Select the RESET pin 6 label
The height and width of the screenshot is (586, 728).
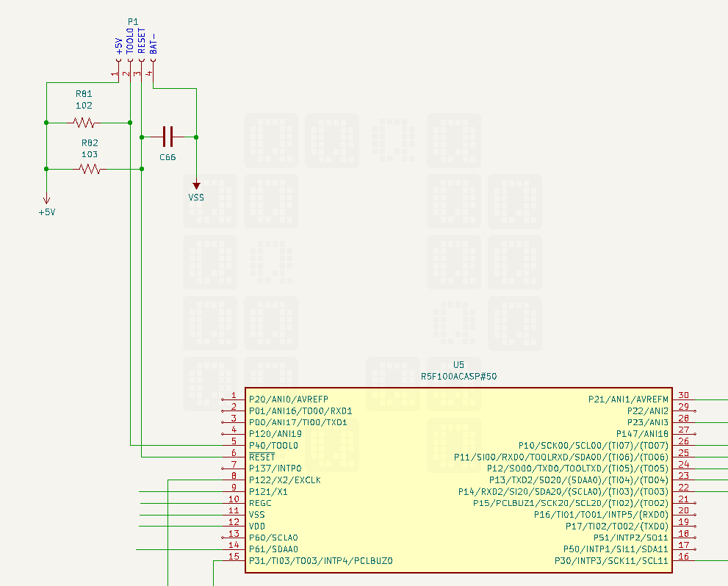point(262,457)
